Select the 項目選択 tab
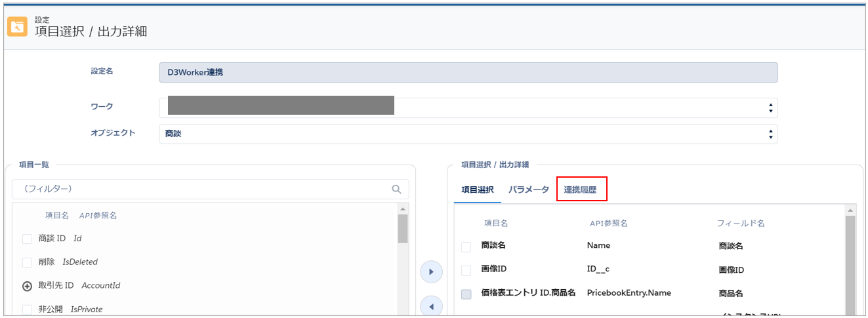 click(x=477, y=189)
